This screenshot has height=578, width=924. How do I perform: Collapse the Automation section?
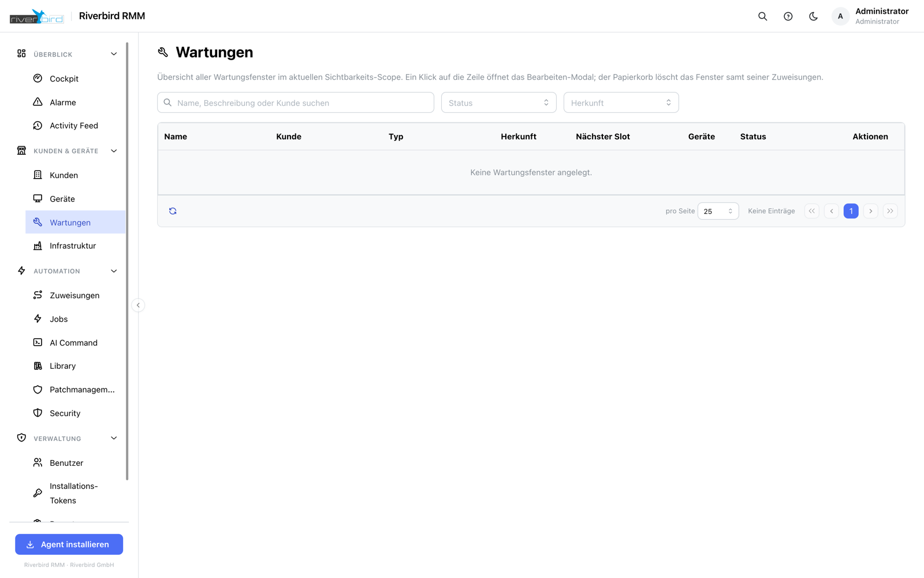pyautogui.click(x=114, y=271)
